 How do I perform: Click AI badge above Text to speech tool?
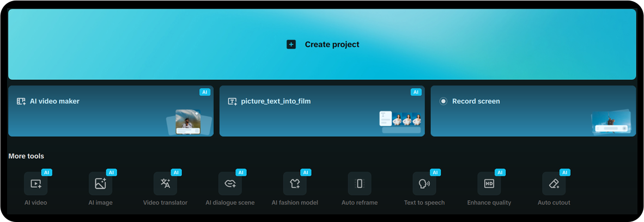point(435,172)
